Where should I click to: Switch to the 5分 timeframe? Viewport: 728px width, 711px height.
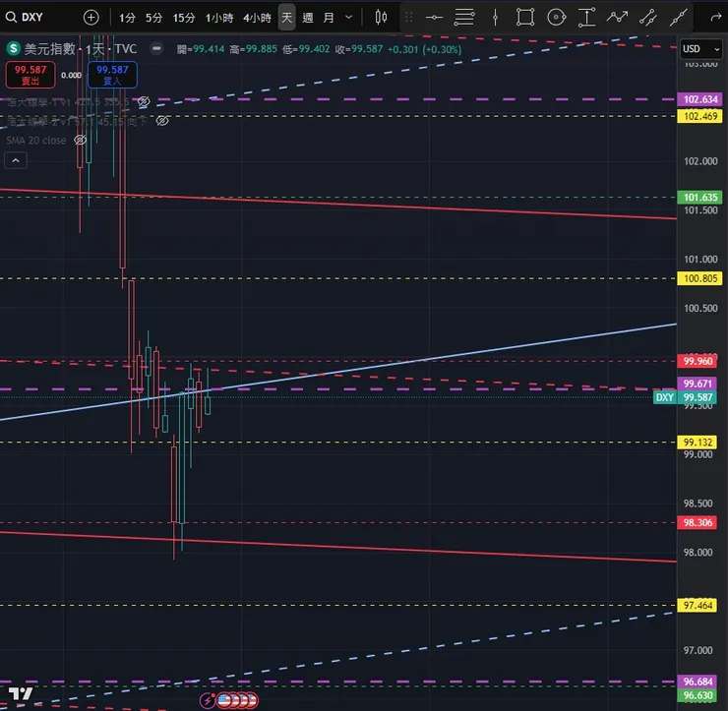tap(153, 18)
